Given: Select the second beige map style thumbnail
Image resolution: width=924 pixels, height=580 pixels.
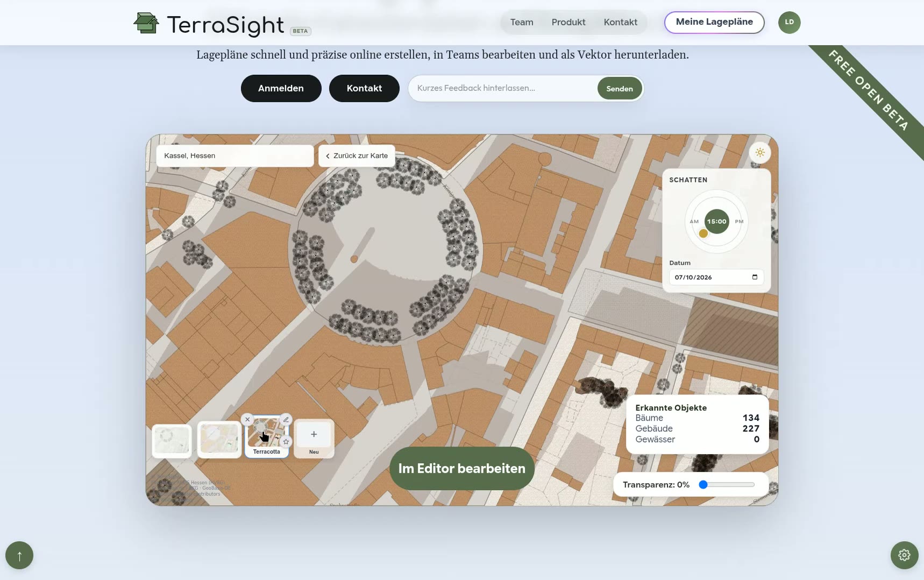Looking at the screenshot, I should (x=219, y=440).
